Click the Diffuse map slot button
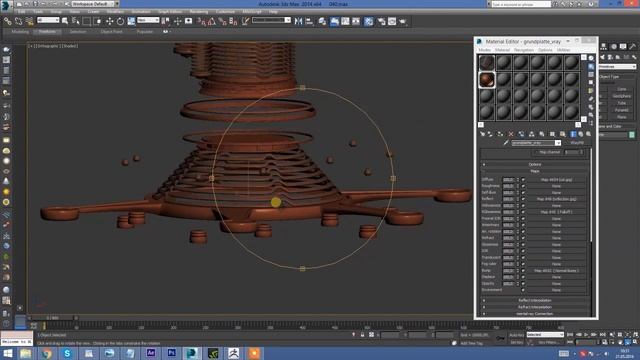Image resolution: width=640 pixels, height=360 pixels. coord(556,180)
